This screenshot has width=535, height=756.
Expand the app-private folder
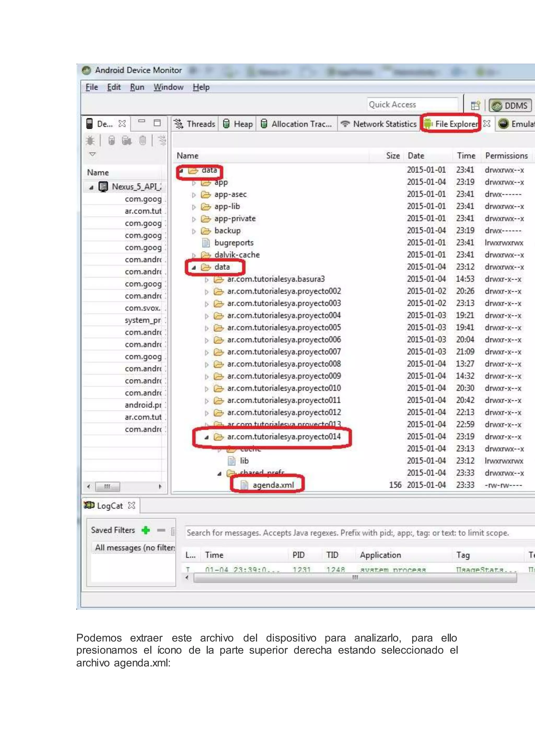194,219
